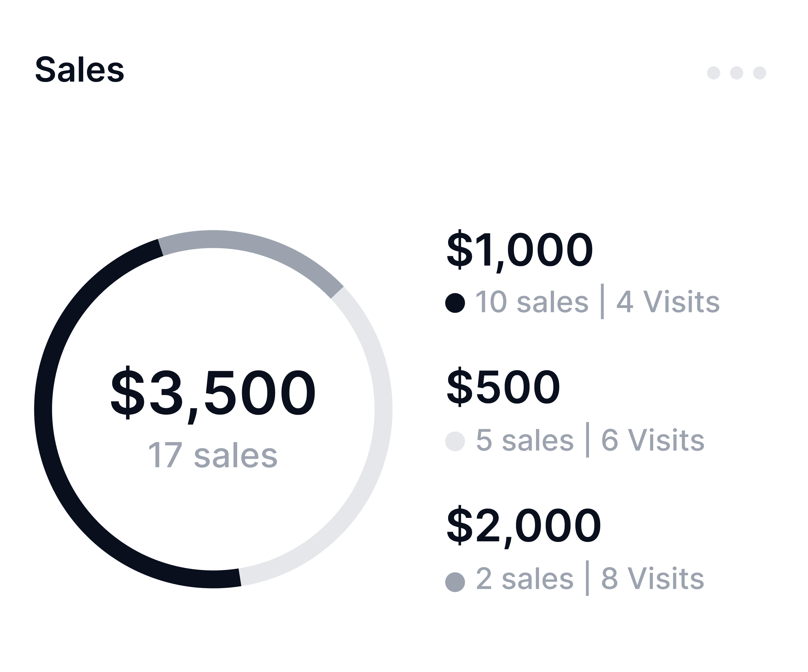This screenshot has width=808, height=672.
Task: Click the 4 Visits text
Action: [x=668, y=302]
